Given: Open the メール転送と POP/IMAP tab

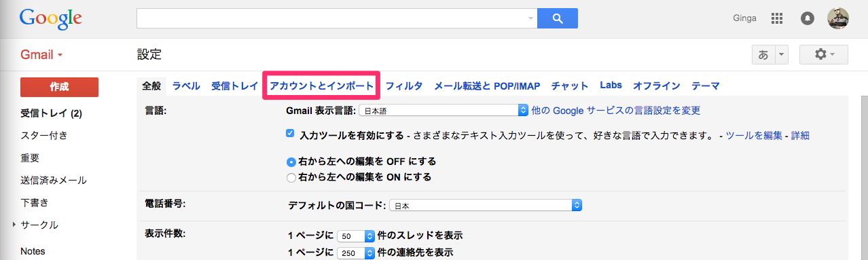Looking at the screenshot, I should click(x=487, y=86).
